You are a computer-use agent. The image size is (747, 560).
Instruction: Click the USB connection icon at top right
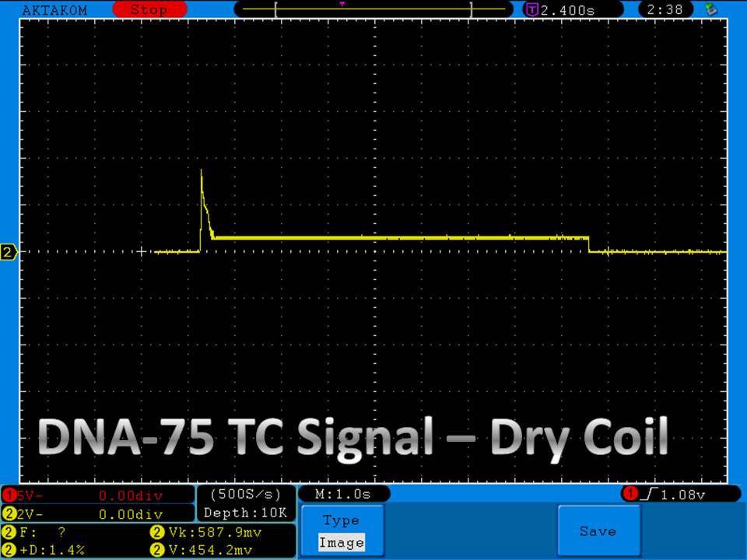click(710, 10)
